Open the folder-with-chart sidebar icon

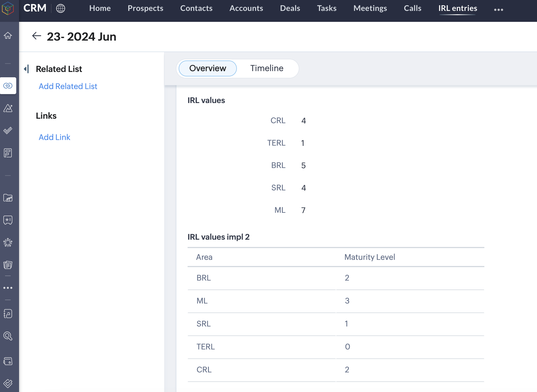tap(8, 198)
